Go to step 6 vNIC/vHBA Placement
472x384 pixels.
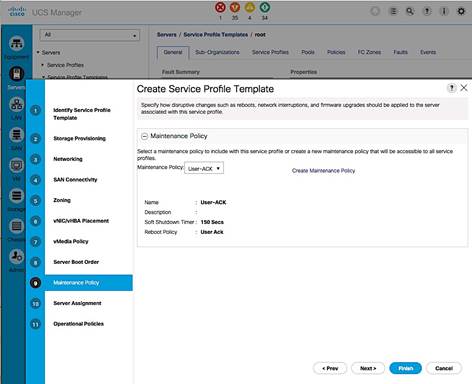81,221
